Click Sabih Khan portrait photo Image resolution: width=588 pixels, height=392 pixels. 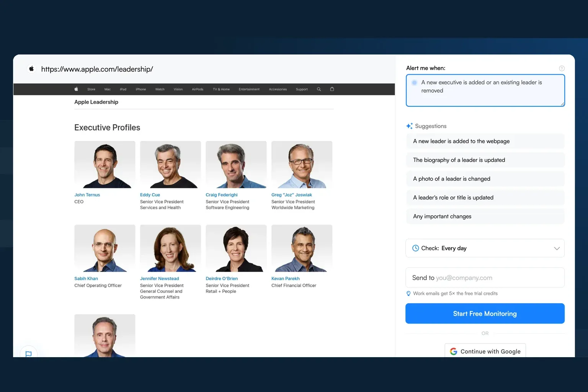[x=105, y=248]
